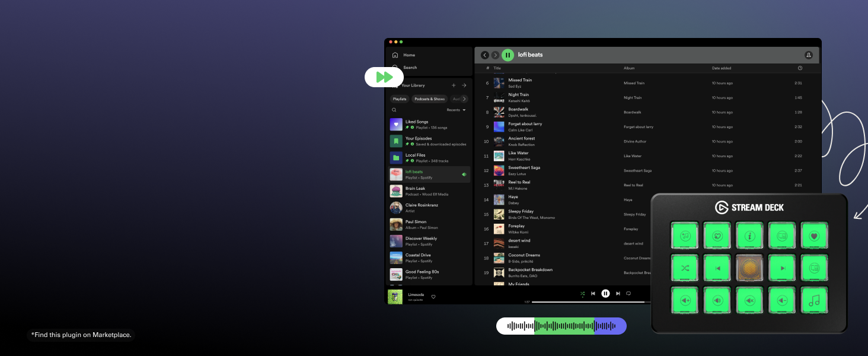
Task: Tap Stream Deck heart-plus key
Action: pos(717,236)
